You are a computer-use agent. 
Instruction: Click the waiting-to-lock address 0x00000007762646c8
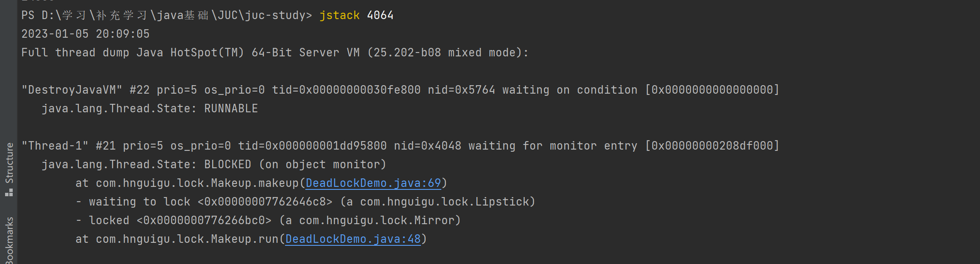[265, 202]
